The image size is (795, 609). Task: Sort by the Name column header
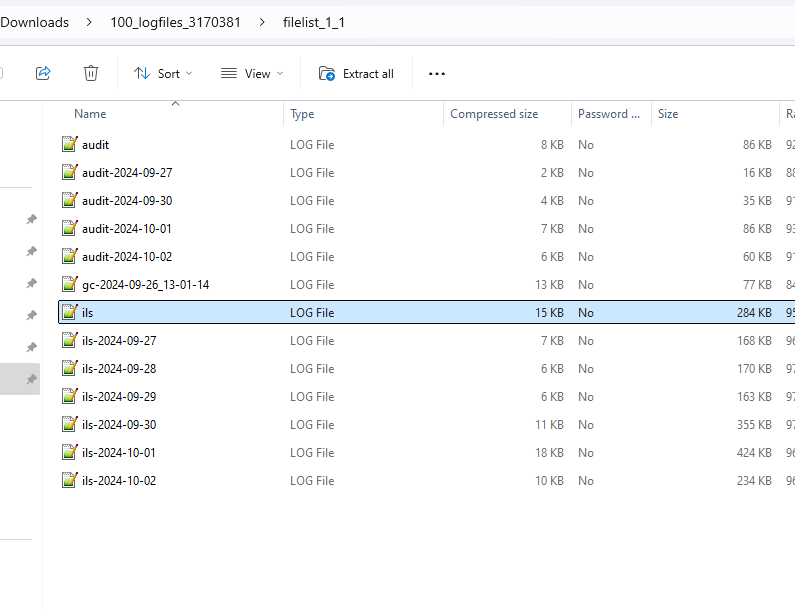90,114
